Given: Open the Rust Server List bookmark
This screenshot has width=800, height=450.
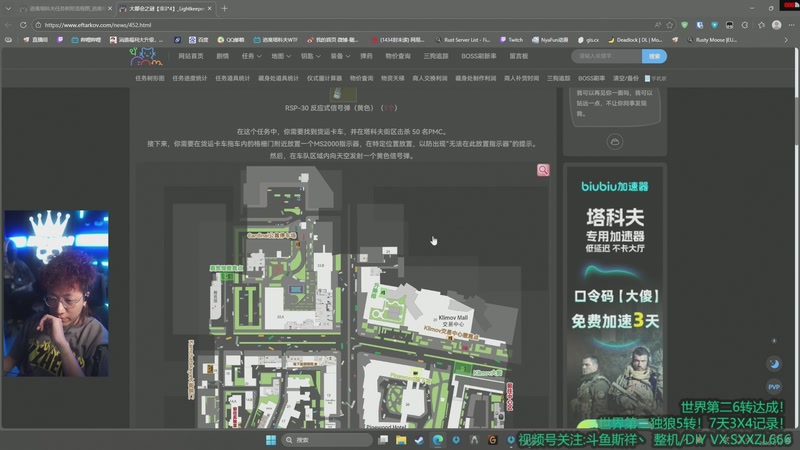Looking at the screenshot, I should (x=463, y=40).
